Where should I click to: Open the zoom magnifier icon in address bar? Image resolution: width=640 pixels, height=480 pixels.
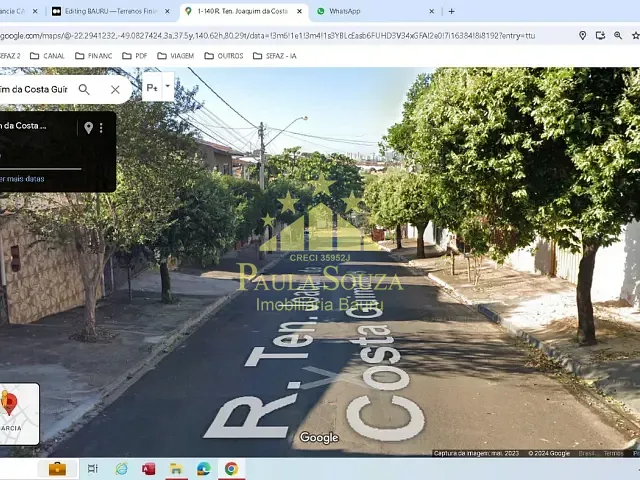pyautogui.click(x=618, y=36)
